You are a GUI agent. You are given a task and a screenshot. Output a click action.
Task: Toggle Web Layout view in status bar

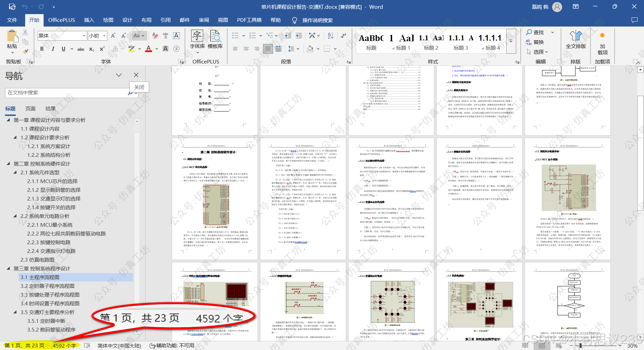click(559, 346)
